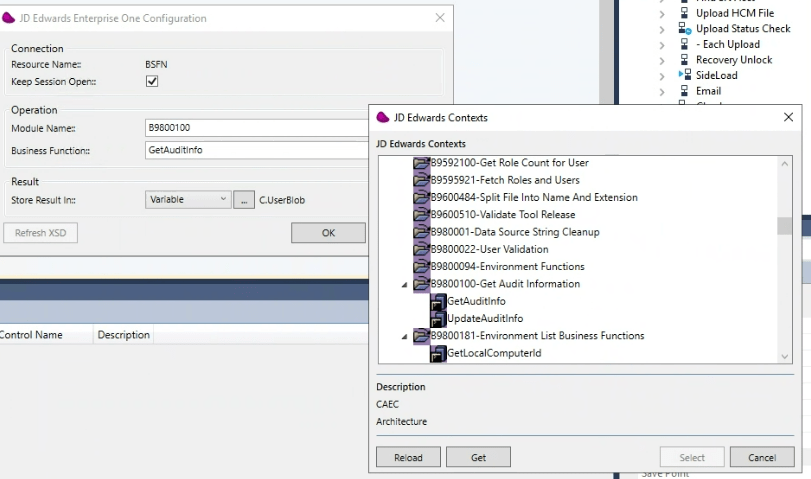
Task: Click Upload HCM File node icon
Action: tap(684, 13)
